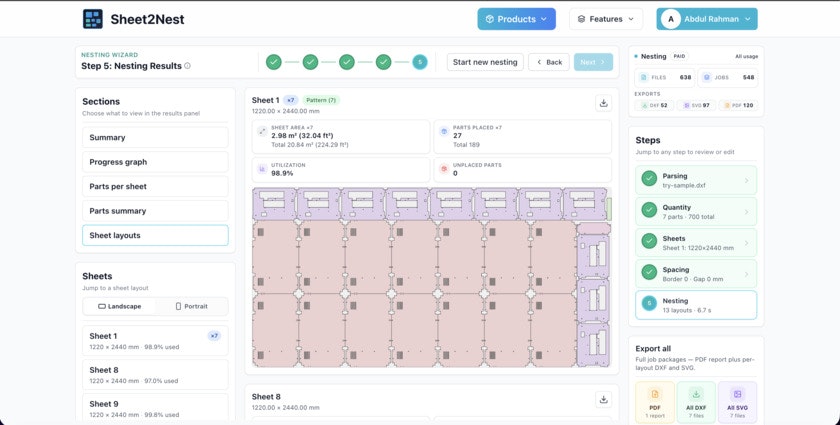840x425 pixels.
Task: Open the Parsing step
Action: point(696,180)
